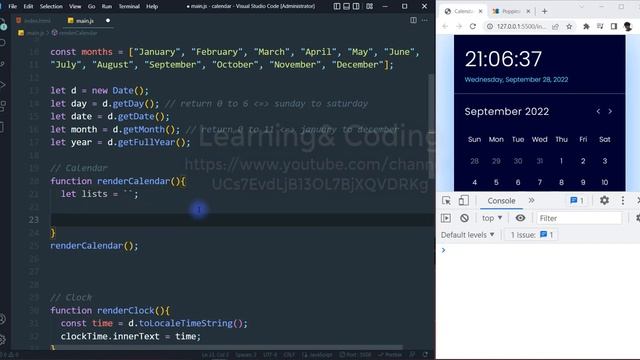
Task: Open the editor More Actions ellipsis
Action: click(424, 20)
